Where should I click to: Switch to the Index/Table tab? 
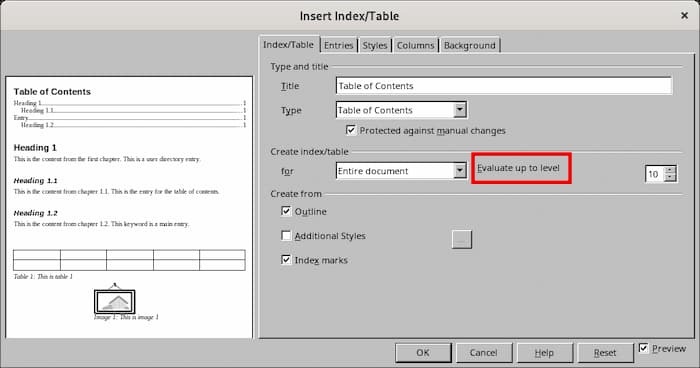[288, 45]
